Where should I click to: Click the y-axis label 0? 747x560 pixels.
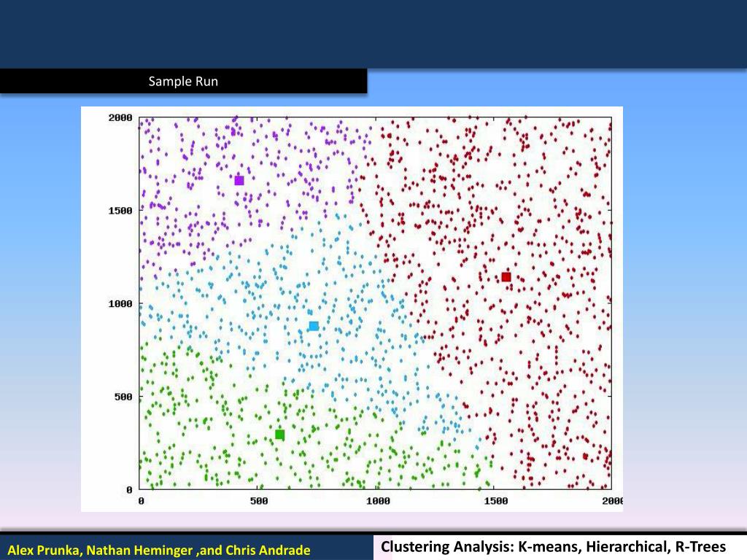129,489
